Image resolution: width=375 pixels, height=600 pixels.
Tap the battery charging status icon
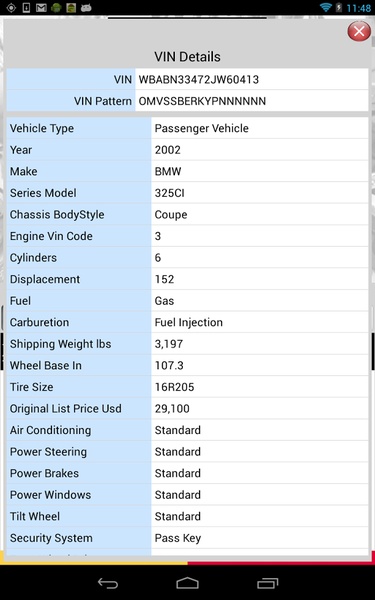click(x=339, y=8)
